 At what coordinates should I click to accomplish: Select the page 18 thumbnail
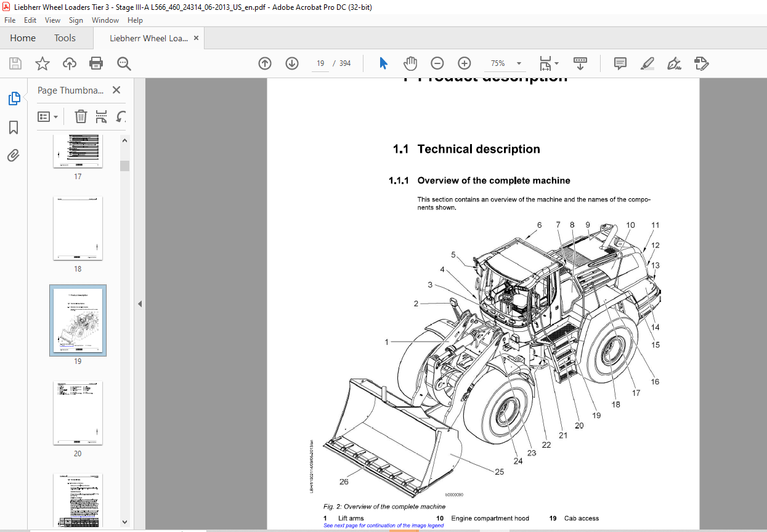point(78,228)
